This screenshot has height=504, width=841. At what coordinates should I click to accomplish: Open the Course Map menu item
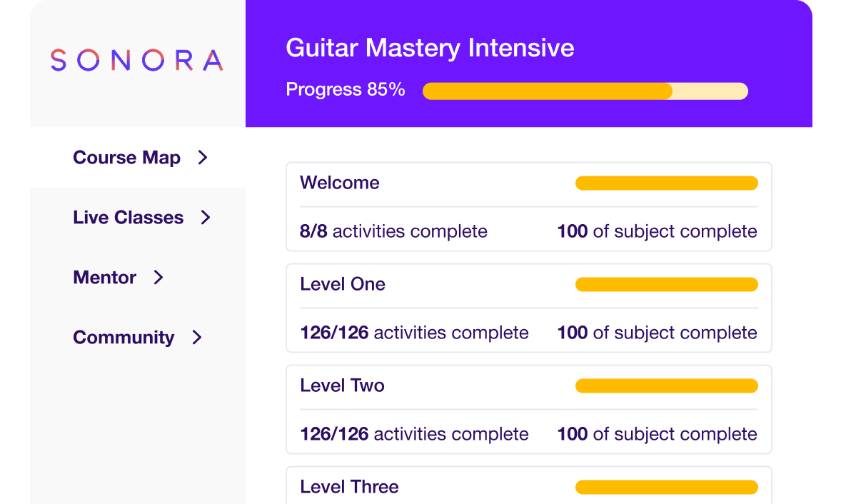click(x=127, y=158)
